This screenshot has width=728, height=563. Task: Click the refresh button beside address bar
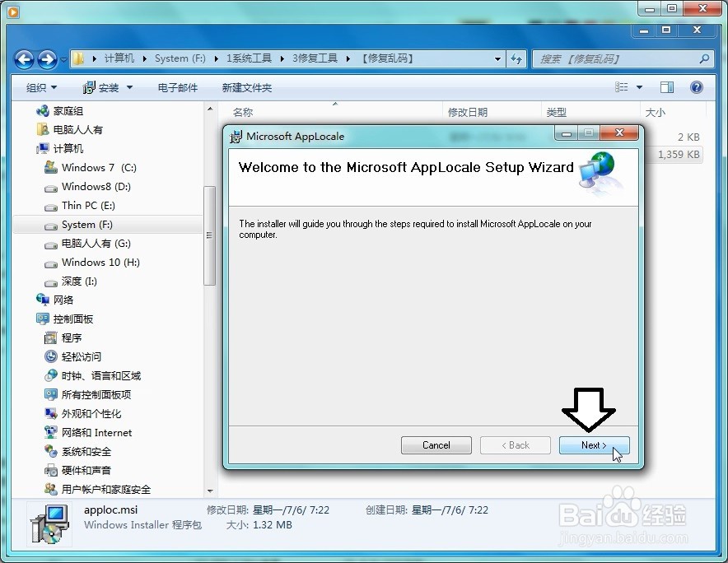pos(516,59)
